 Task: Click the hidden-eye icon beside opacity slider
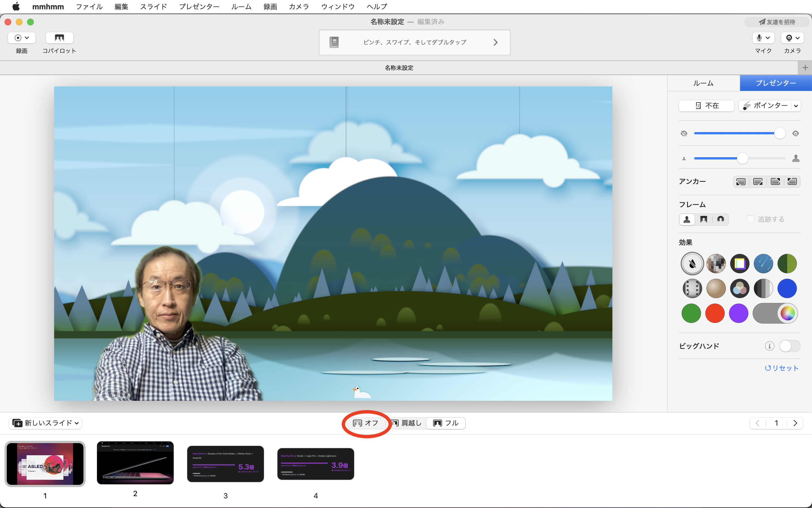point(684,133)
